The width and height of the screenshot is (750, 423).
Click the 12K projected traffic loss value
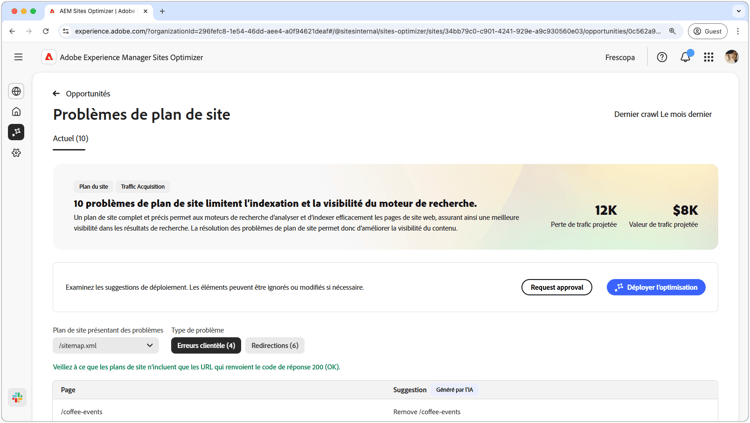(x=606, y=210)
